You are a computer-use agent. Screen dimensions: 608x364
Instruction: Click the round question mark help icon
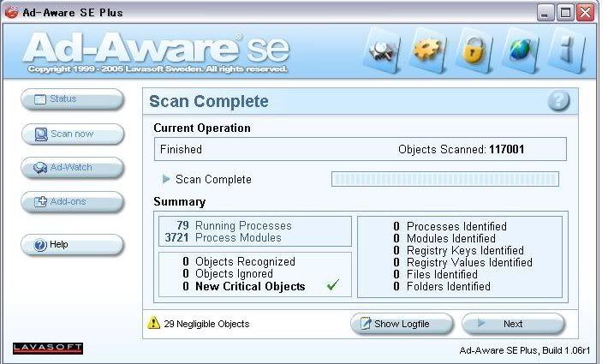tap(558, 101)
